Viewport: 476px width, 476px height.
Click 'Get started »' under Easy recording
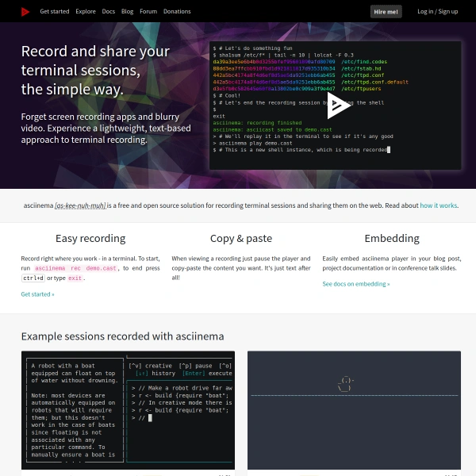pos(37,294)
